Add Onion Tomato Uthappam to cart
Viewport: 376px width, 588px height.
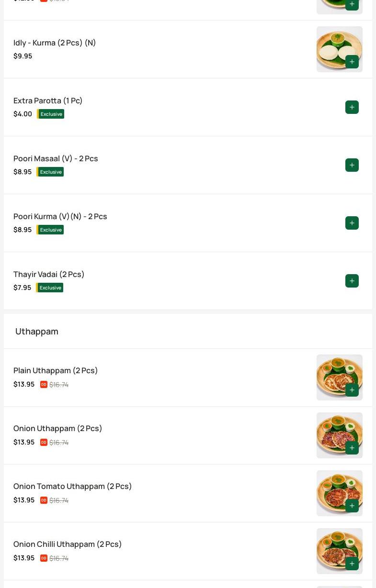[352, 506]
